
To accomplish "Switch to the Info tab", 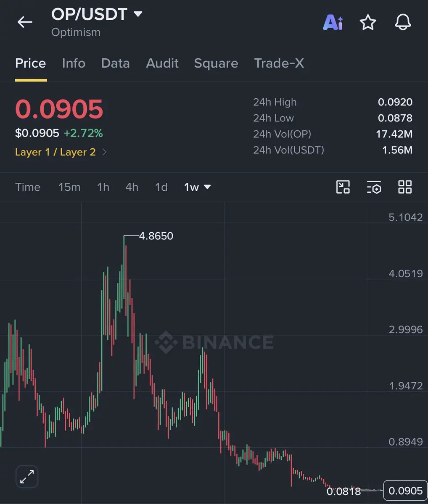I will click(74, 63).
